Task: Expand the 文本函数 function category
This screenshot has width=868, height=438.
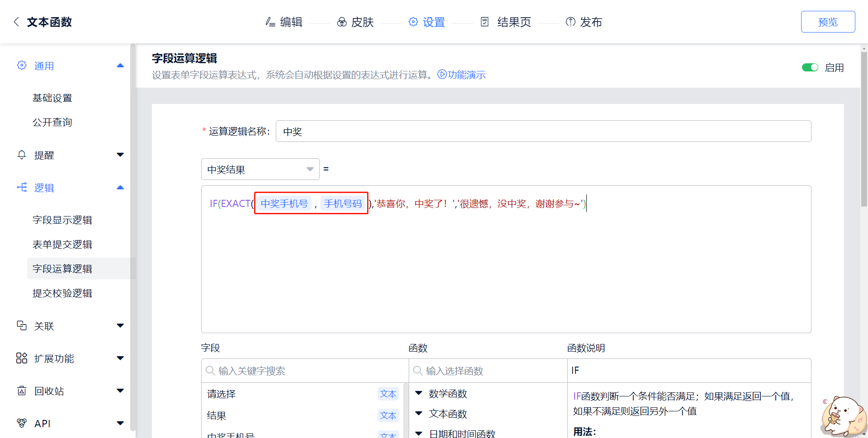Action: click(419, 413)
